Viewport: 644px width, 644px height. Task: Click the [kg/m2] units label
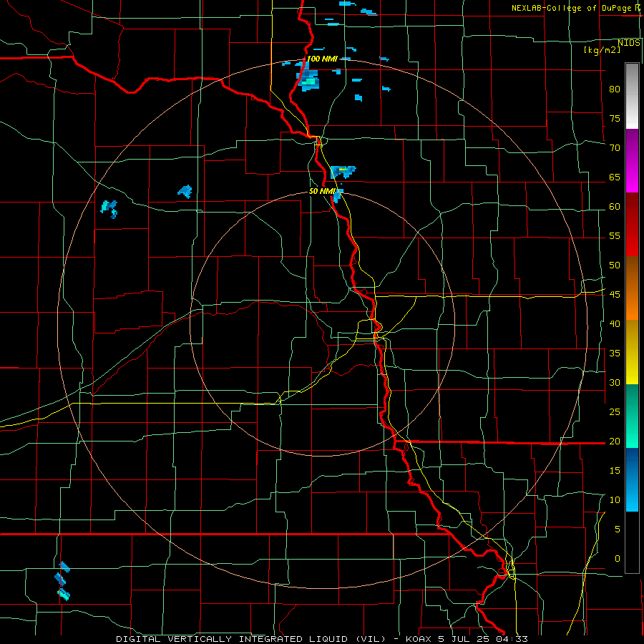pos(602,50)
